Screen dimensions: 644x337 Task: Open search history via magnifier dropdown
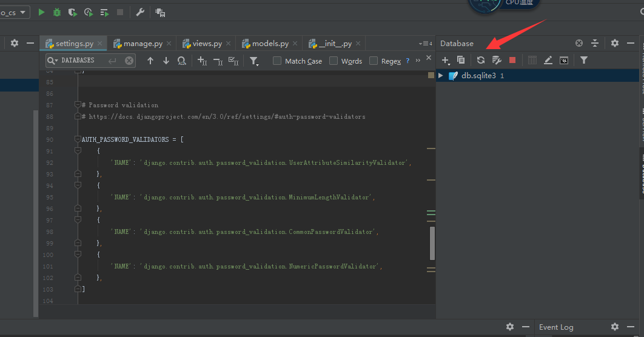(52, 61)
